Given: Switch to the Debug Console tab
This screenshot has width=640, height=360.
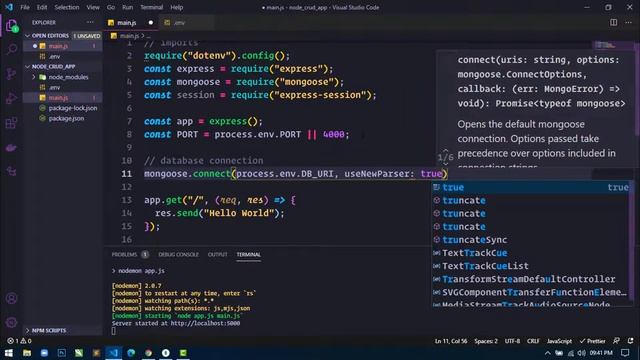Looking at the screenshot, I should [x=178, y=254].
